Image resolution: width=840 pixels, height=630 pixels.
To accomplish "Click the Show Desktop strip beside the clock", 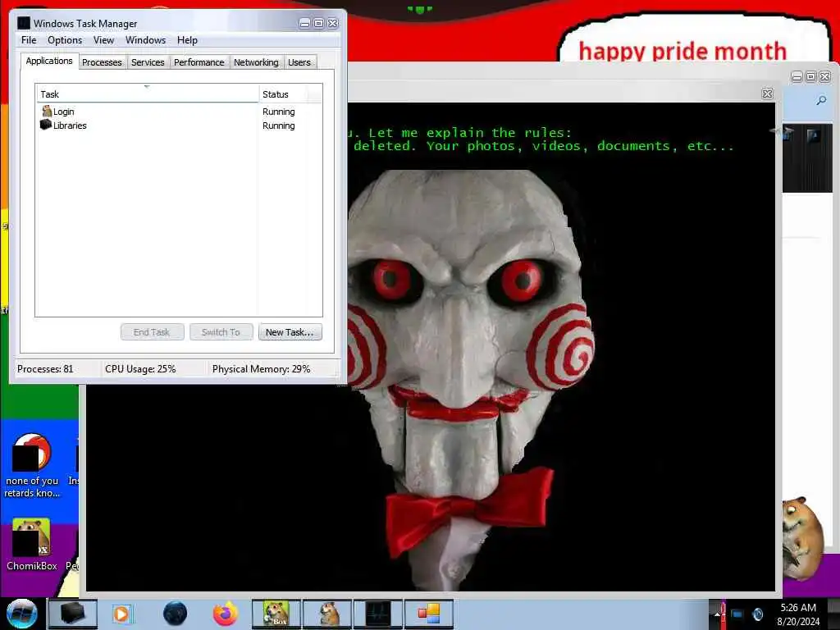I will 833,614.
